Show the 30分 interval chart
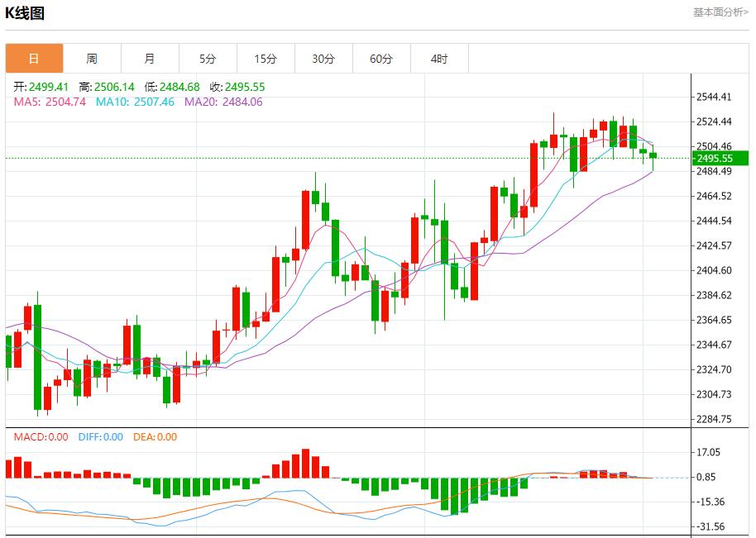 tap(323, 59)
